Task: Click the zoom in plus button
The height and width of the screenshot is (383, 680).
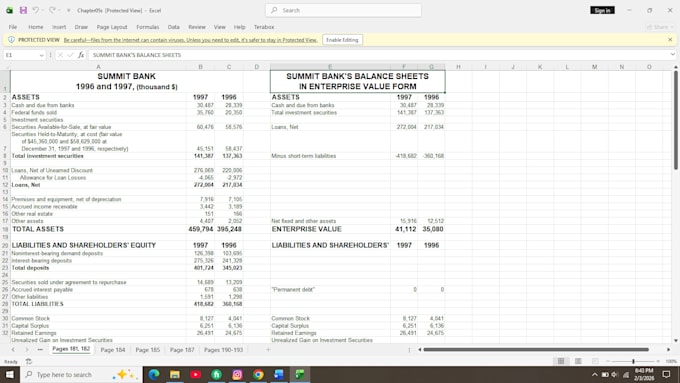Action: pos(658,361)
